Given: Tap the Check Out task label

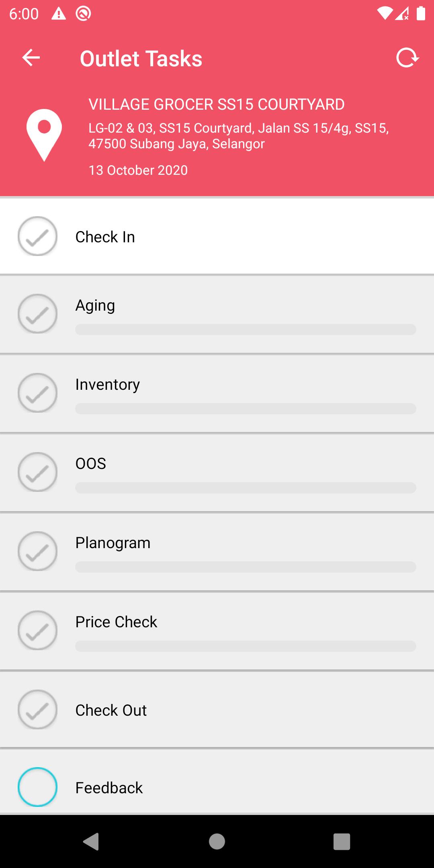Looking at the screenshot, I should (111, 710).
